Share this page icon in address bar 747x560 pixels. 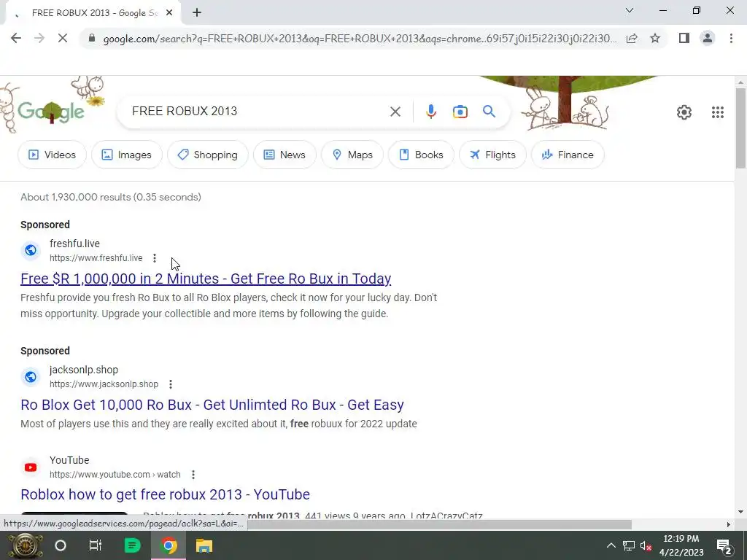point(632,38)
